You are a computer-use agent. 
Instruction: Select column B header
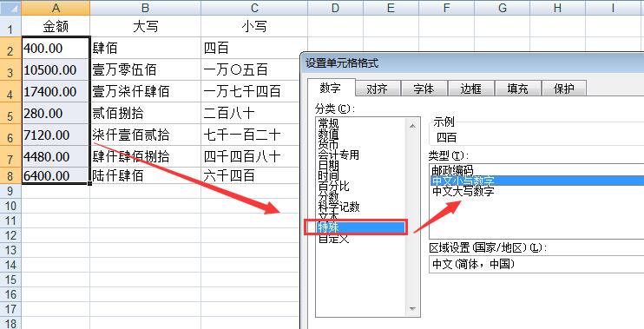[146, 8]
